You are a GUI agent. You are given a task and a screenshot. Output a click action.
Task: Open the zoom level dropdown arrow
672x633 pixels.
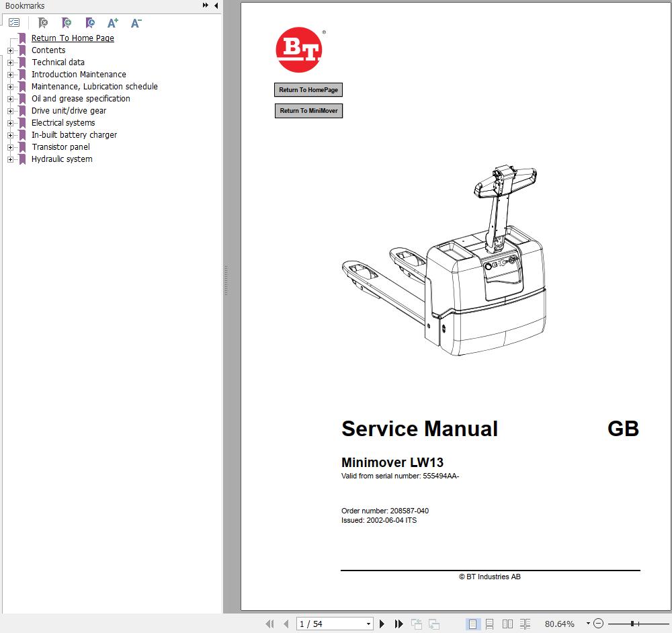[588, 624]
